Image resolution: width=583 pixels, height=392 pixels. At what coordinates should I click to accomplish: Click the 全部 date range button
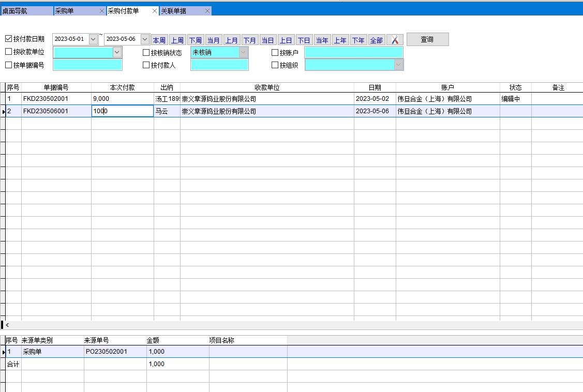pos(376,40)
